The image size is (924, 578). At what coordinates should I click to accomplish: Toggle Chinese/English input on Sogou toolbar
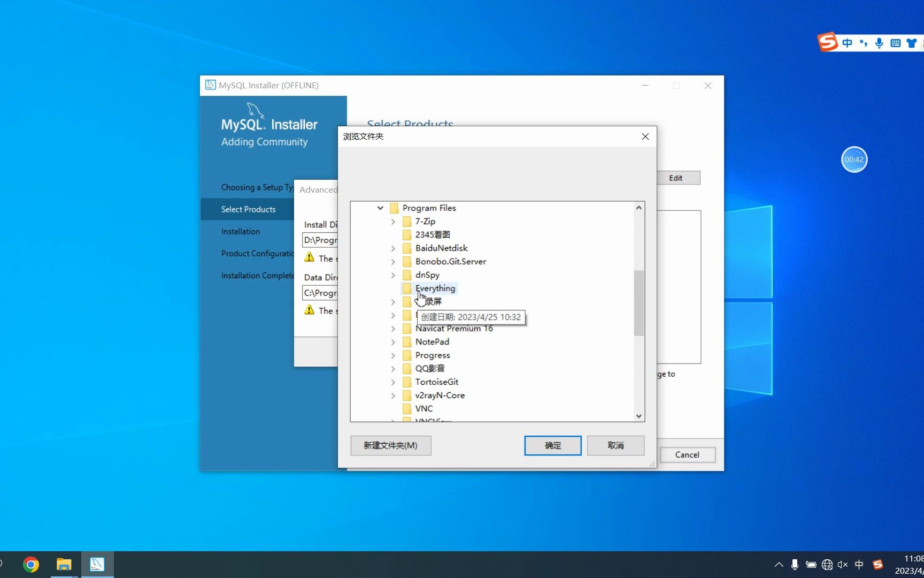coord(847,43)
